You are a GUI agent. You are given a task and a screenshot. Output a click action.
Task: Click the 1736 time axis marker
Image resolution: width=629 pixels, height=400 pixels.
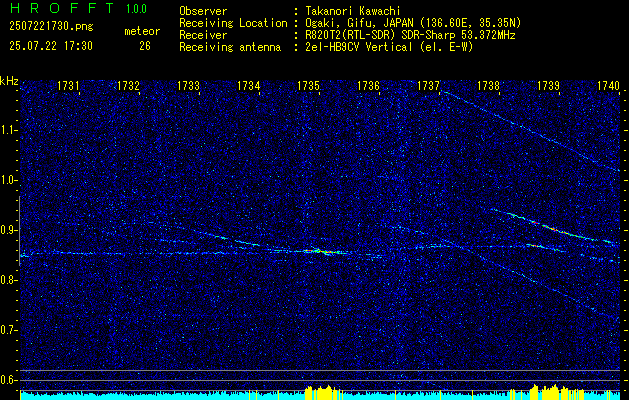point(368,85)
